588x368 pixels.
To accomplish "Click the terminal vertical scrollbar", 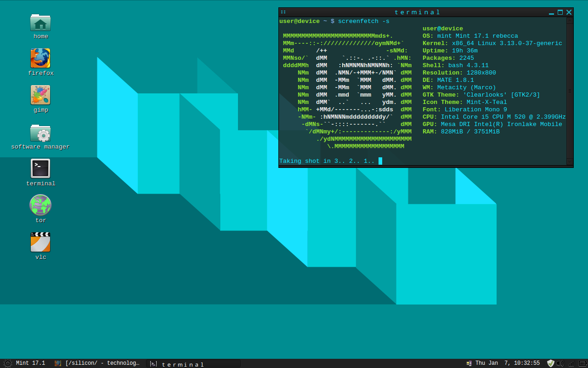I will pyautogui.click(x=570, y=91).
